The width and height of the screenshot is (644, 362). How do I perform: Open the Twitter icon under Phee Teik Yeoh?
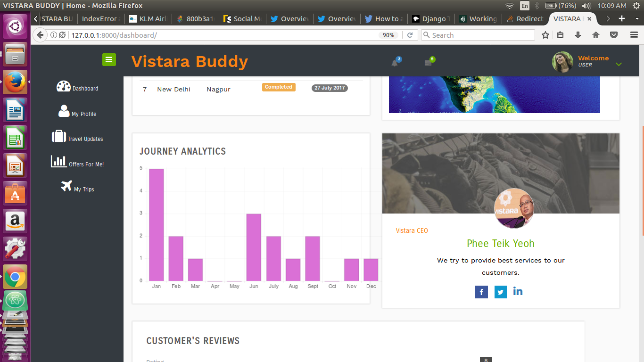coord(501,292)
